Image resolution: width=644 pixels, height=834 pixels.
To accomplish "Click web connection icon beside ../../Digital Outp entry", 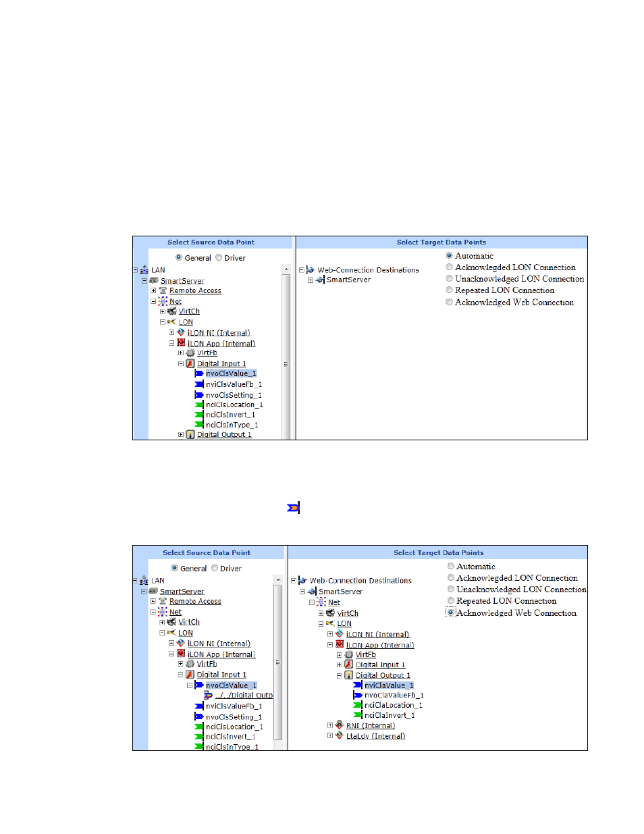I will coord(209,695).
